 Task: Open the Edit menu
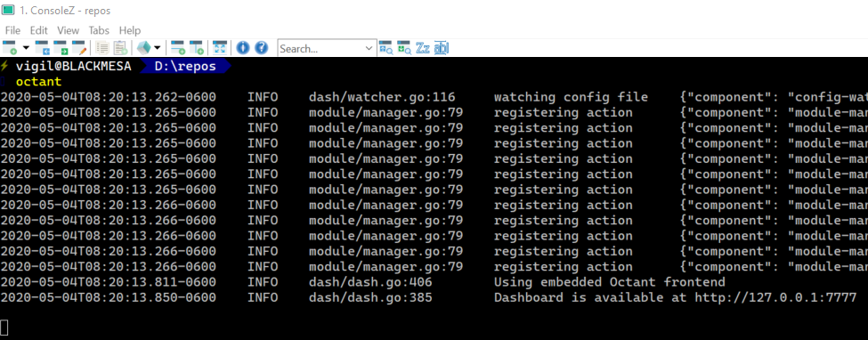point(39,30)
